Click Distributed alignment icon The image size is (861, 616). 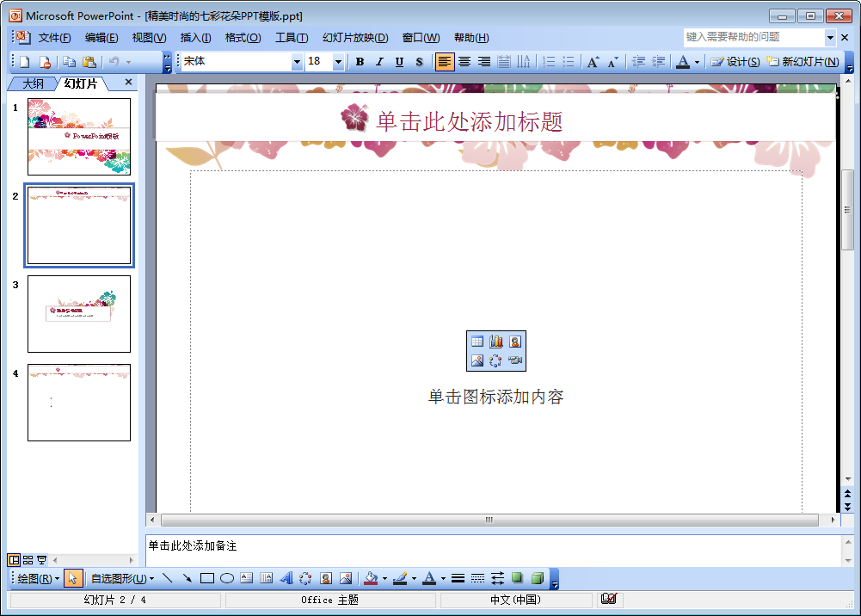coord(503,61)
